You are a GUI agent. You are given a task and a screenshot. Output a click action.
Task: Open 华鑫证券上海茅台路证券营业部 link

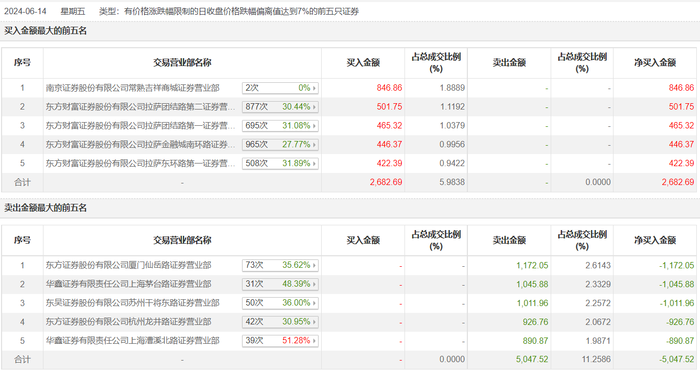(x=129, y=284)
